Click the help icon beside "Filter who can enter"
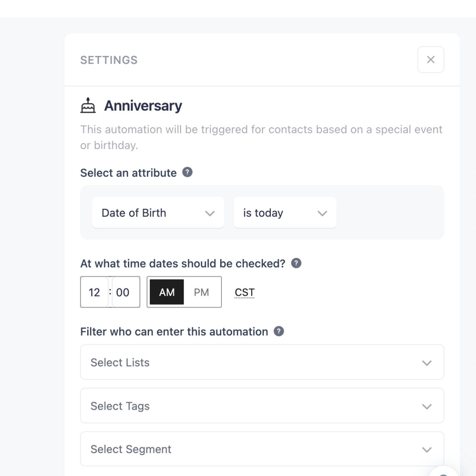The height and width of the screenshot is (476, 476). tap(278, 331)
